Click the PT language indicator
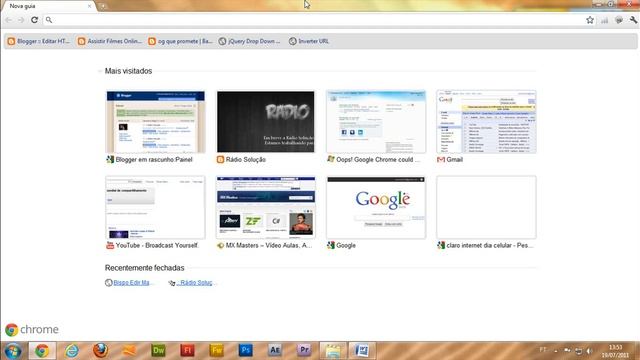The width and height of the screenshot is (640, 360). click(543, 350)
